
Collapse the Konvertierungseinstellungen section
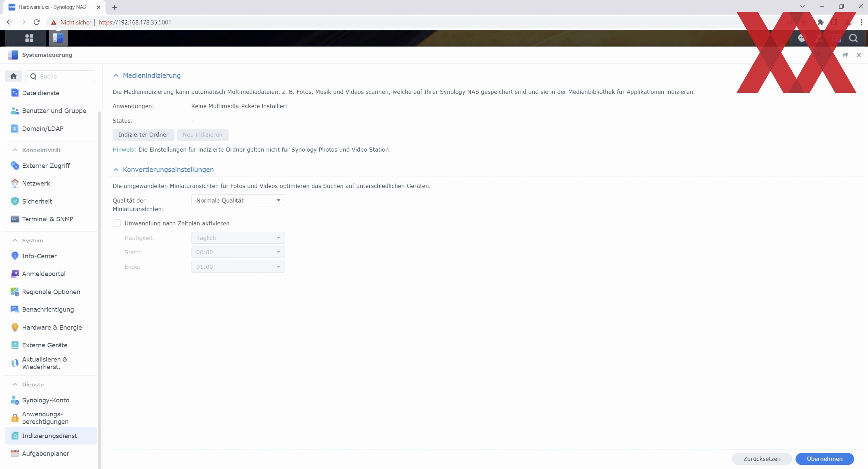(116, 170)
